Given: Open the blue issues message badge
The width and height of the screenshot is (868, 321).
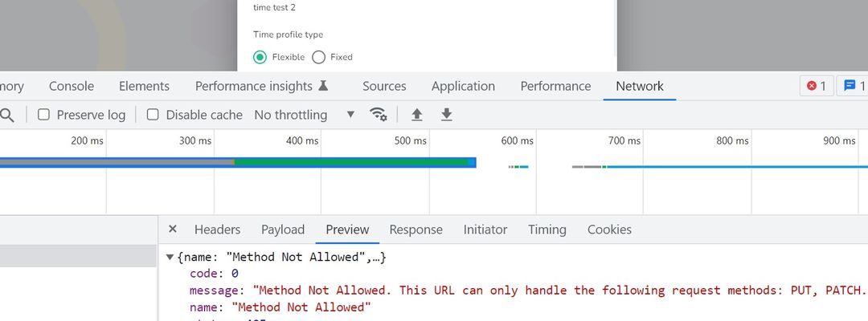Looking at the screenshot, I should 854,86.
